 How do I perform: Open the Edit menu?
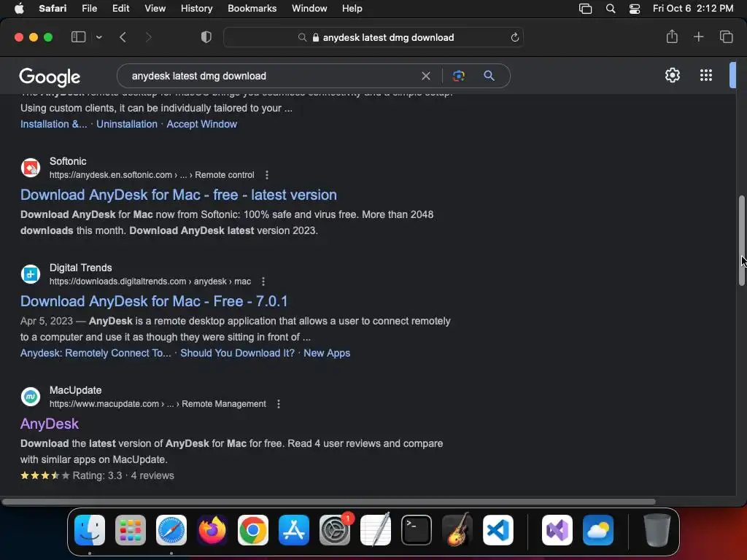point(120,8)
